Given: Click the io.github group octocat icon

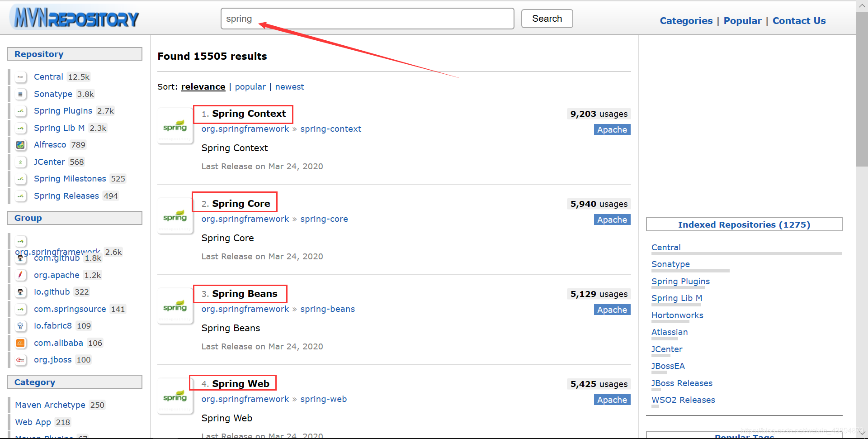Looking at the screenshot, I should [20, 292].
